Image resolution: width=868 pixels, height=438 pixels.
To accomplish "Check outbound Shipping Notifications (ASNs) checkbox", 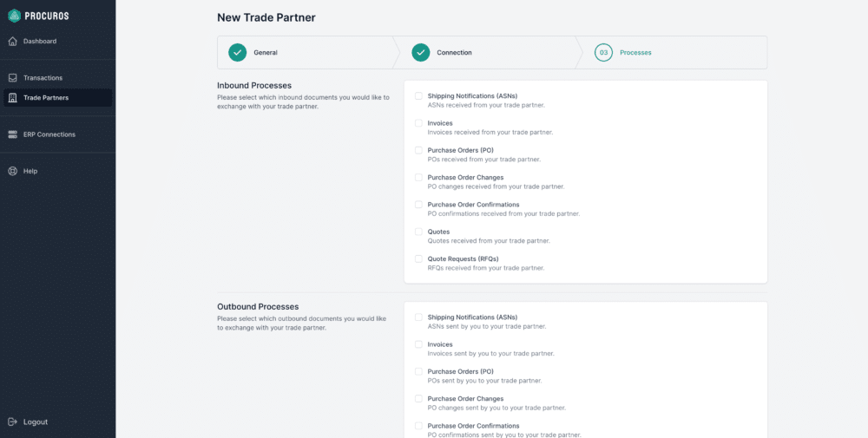I will (x=418, y=317).
